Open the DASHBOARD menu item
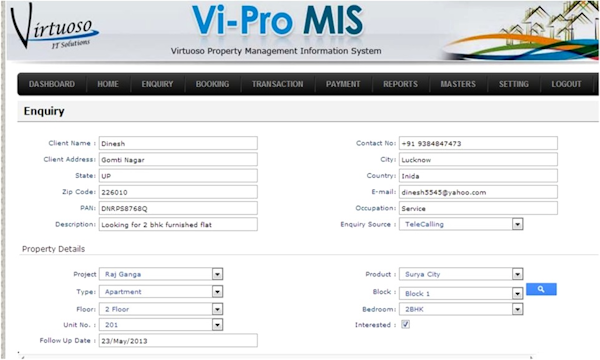 coord(52,84)
